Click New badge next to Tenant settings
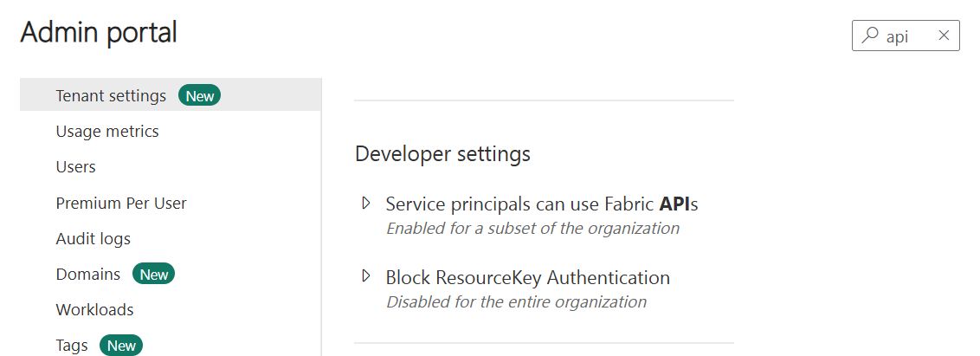 [x=199, y=96]
